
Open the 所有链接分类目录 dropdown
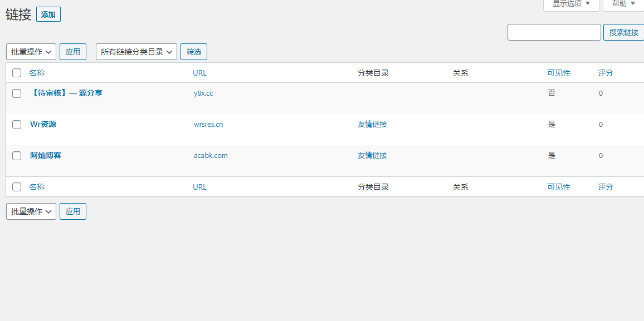[136, 52]
